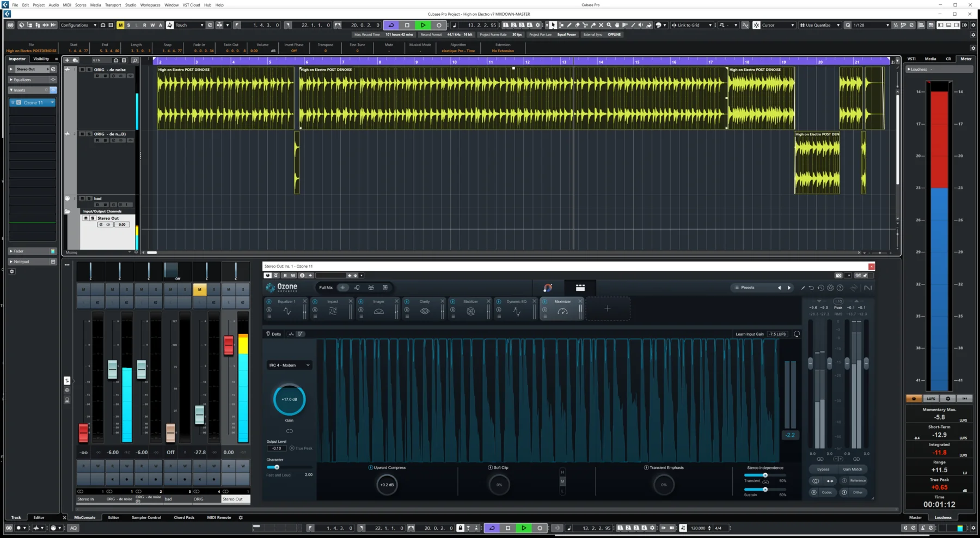980x538 pixels.
Task: Click the Gain Match button in Ozone
Action: tap(852, 469)
